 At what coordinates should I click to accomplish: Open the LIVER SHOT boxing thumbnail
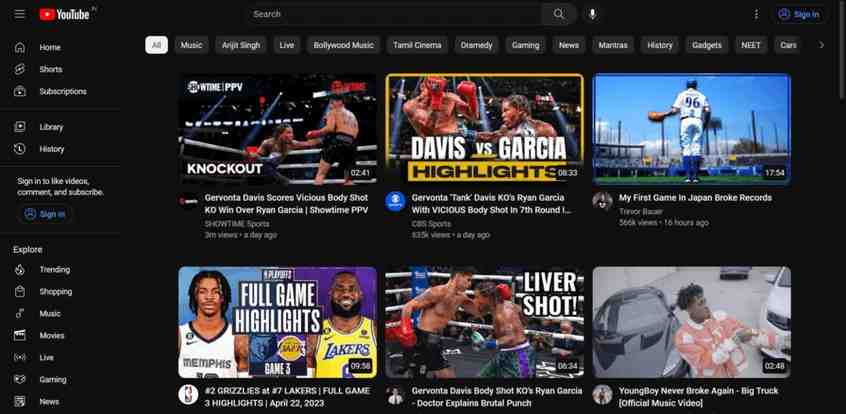click(x=485, y=322)
